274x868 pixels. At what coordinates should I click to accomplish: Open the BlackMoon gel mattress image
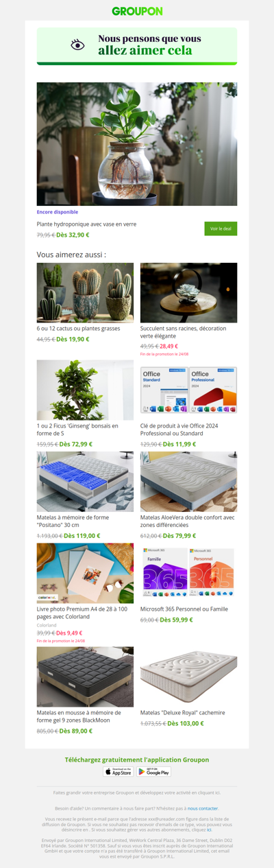click(85, 677)
